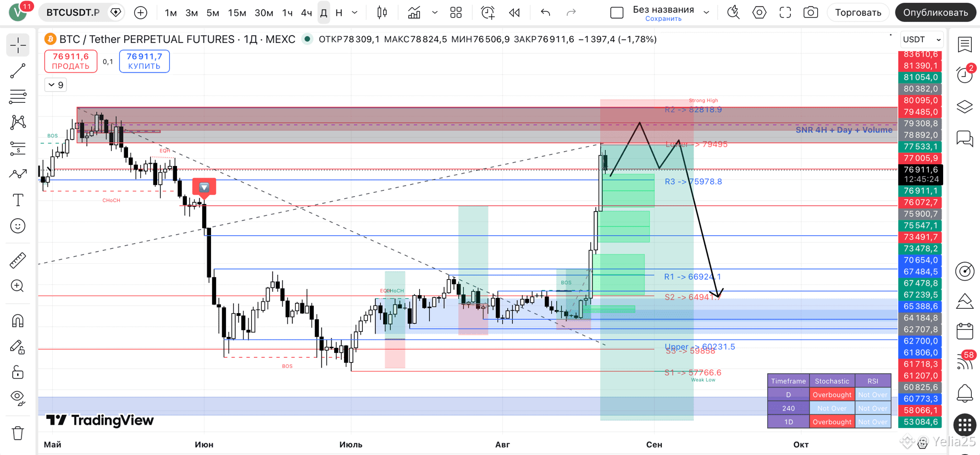
Task: Open the hotlists target icon panel
Action: coord(965,271)
